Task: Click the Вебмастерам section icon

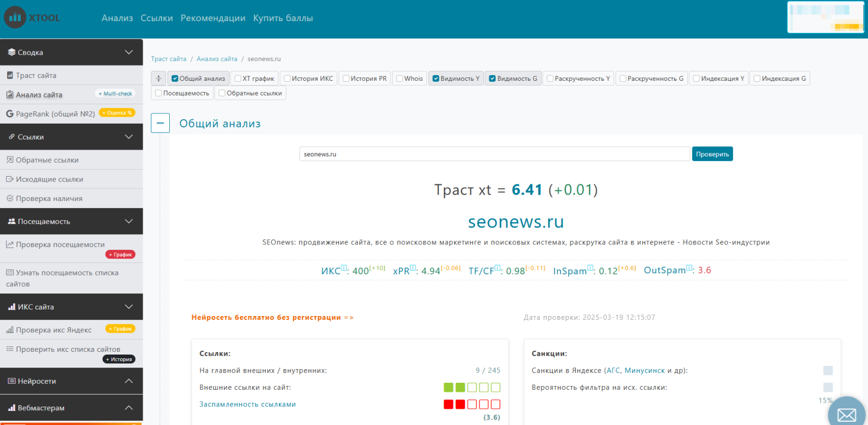Action: (11, 408)
